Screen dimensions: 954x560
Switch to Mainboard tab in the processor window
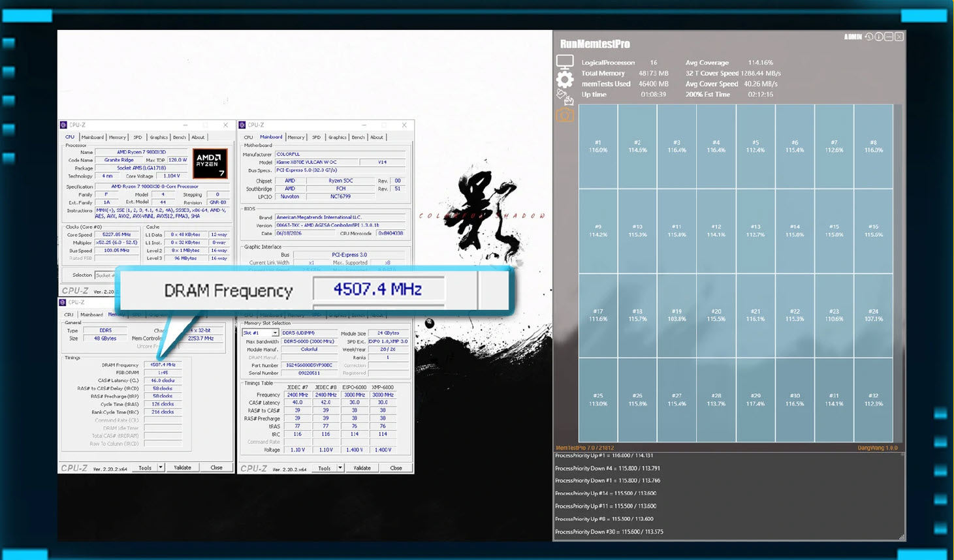point(93,137)
